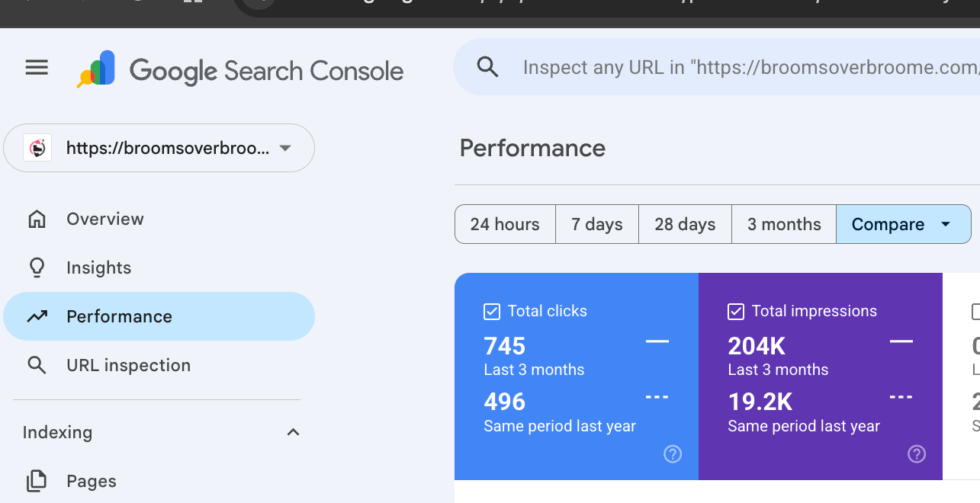Click the Performance trend icon

37,316
